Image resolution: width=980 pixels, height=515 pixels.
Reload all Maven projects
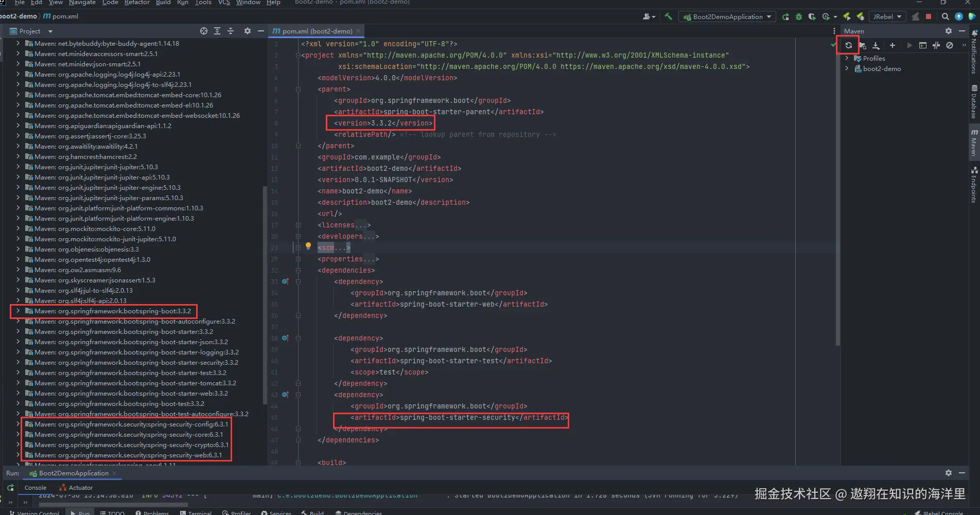(x=848, y=45)
